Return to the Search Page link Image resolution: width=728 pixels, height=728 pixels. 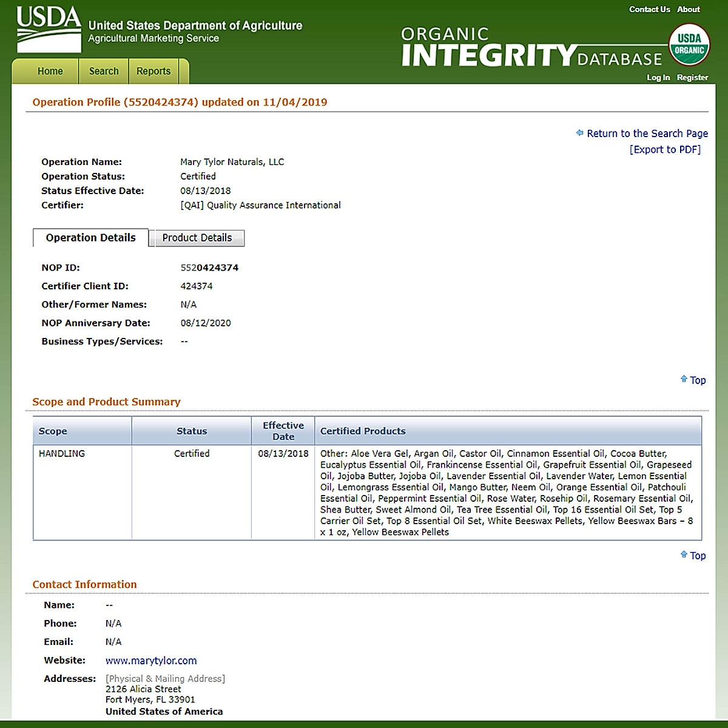[647, 133]
